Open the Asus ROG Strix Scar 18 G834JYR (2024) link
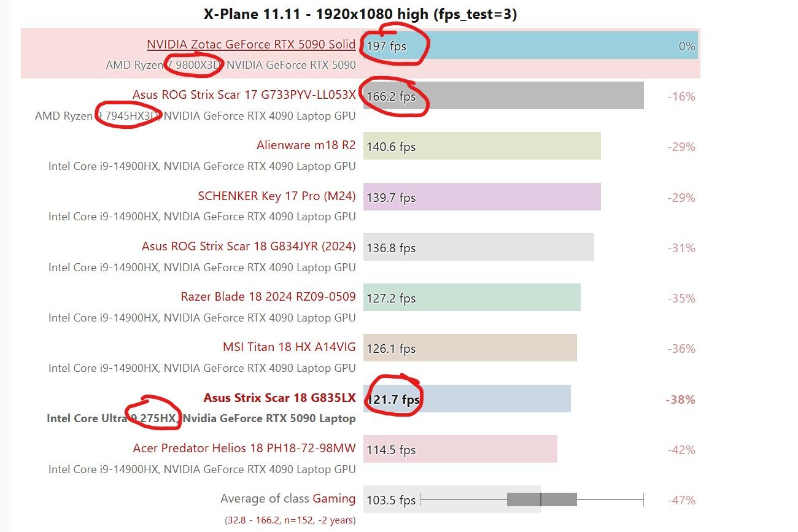The width and height of the screenshot is (798, 532). [x=249, y=246]
